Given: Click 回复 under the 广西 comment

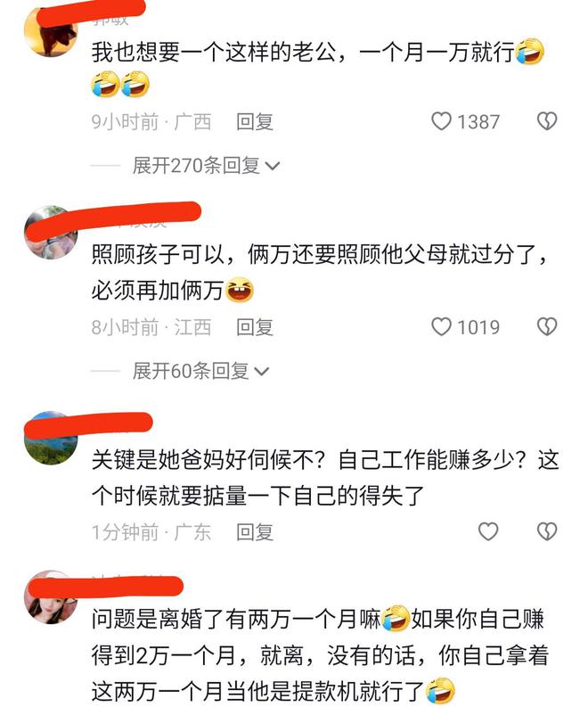Looking at the screenshot, I should 255,122.
